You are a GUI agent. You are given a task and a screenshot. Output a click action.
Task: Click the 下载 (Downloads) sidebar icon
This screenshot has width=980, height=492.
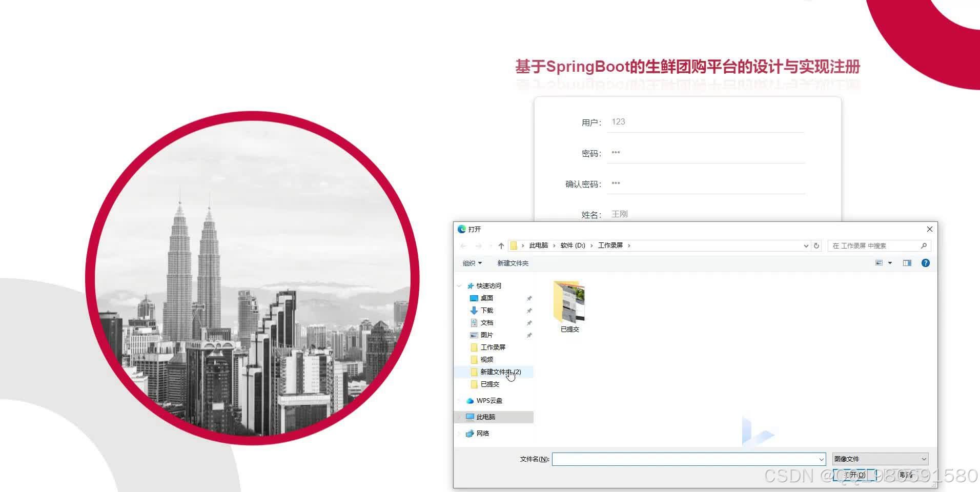click(x=474, y=310)
